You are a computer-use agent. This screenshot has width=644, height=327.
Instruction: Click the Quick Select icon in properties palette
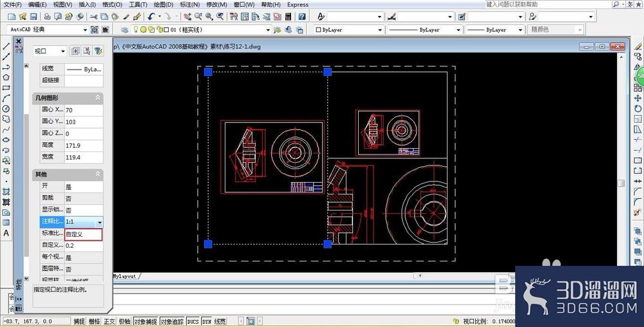click(98, 51)
